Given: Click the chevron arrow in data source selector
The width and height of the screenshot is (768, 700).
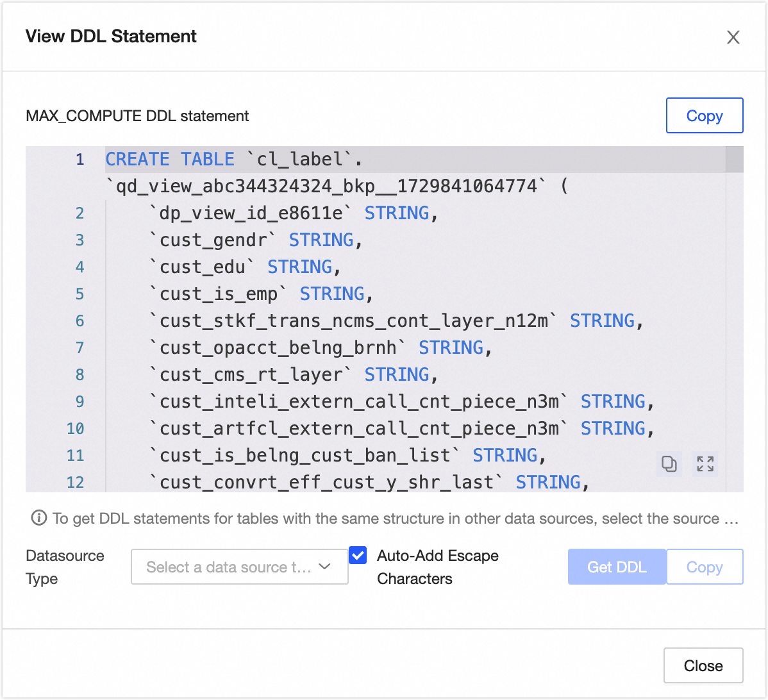Looking at the screenshot, I should 324,567.
